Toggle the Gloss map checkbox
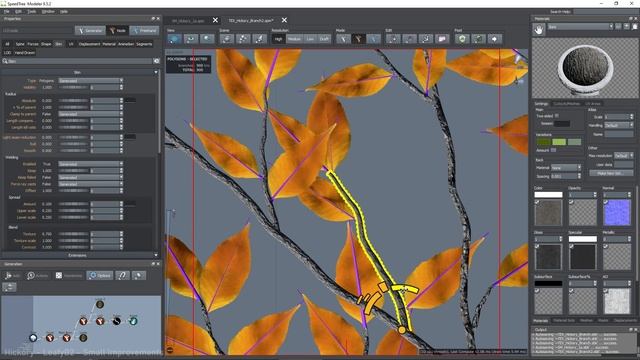 pos(537,246)
